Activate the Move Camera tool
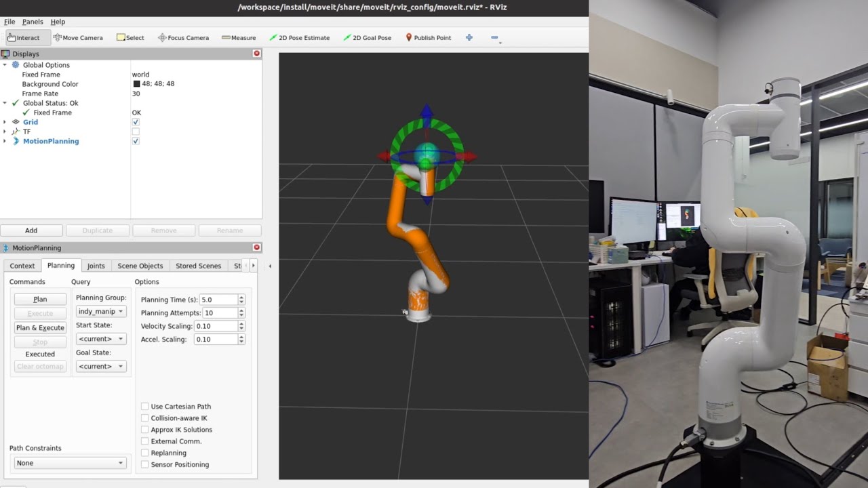 tap(78, 38)
